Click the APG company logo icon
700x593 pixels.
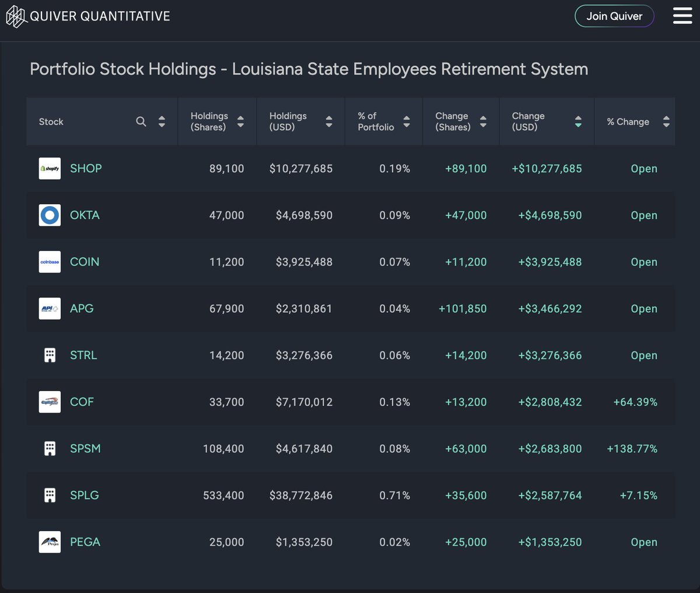50,309
